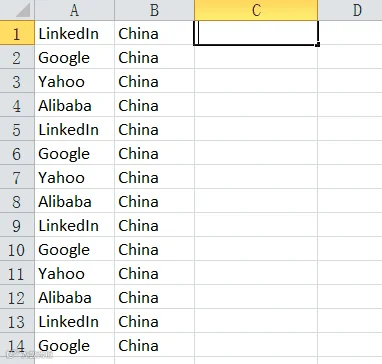Select column D header
The height and width of the screenshot is (364, 382).
pos(350,10)
